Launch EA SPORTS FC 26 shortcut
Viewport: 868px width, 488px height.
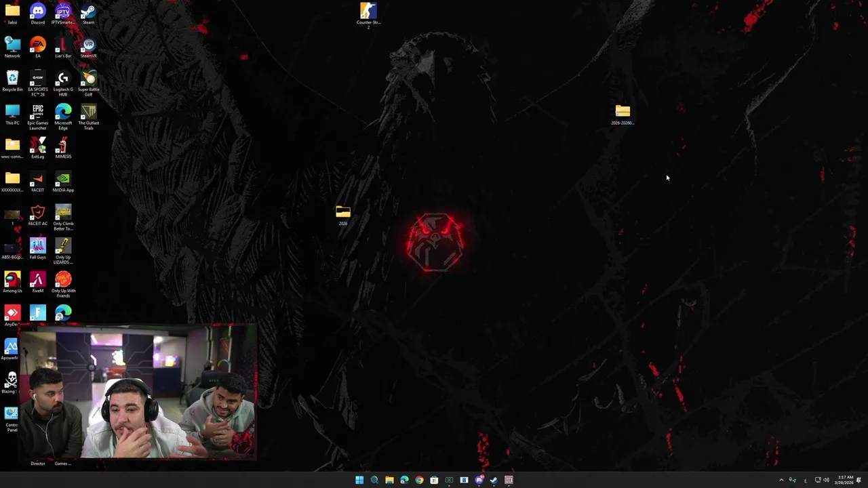pos(37,83)
